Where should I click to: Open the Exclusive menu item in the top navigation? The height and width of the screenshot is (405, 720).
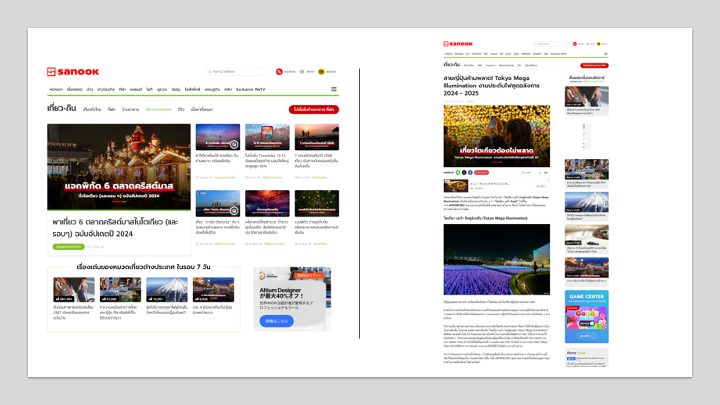[244, 89]
